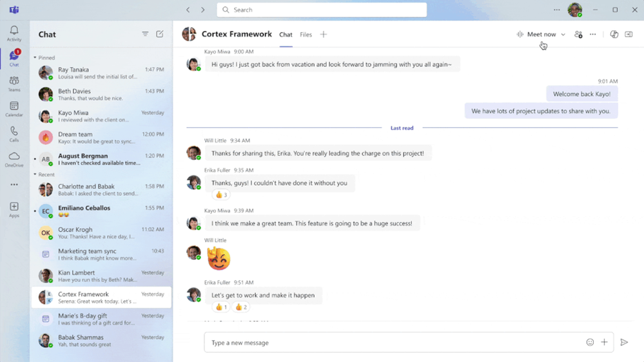Screen dimensions: 644x362
Task: Open unread chat from August Bergman
Action: (101, 159)
